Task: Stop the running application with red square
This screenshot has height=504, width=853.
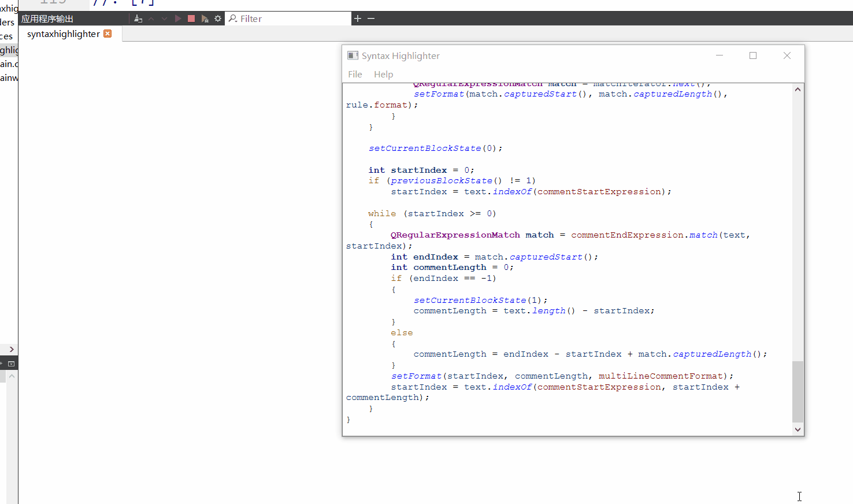Action: pyautogui.click(x=191, y=18)
